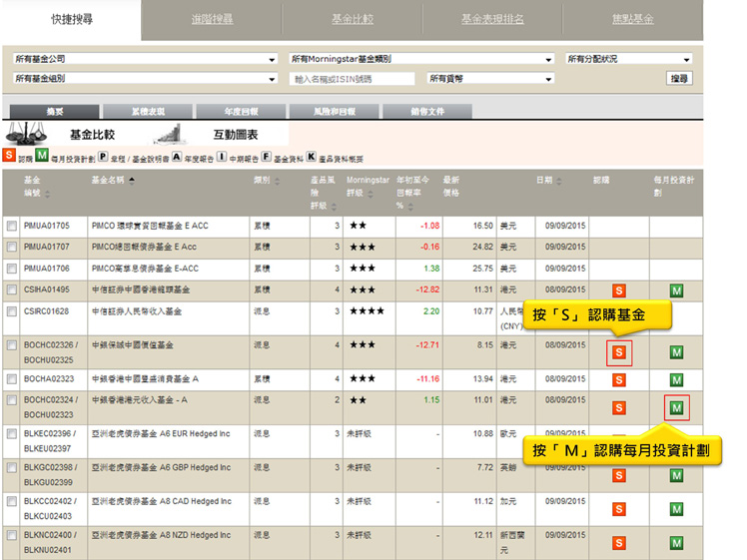This screenshot has height=560, width=747.
Task: Focus the fund name or ISIN input
Action: [352, 79]
